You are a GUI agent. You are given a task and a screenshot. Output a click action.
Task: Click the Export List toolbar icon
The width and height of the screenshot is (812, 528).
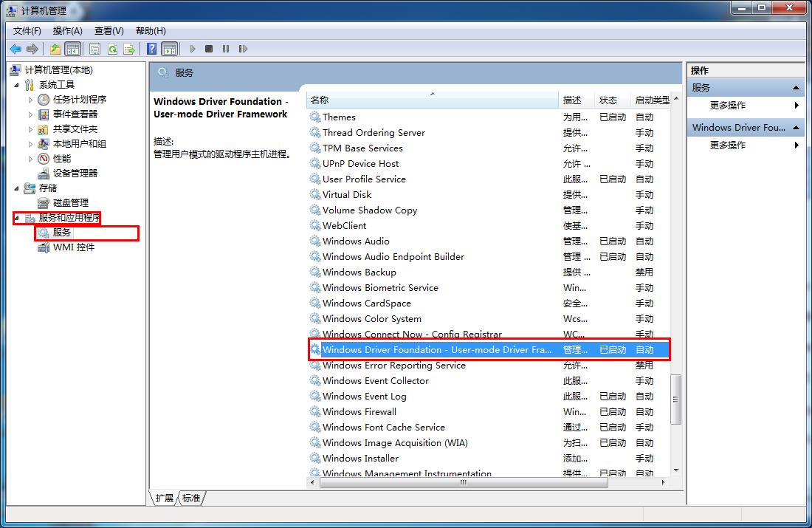coord(129,49)
